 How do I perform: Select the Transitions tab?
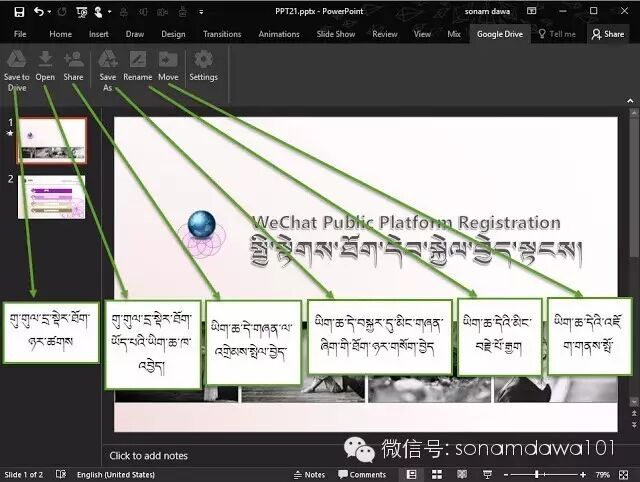(x=222, y=34)
